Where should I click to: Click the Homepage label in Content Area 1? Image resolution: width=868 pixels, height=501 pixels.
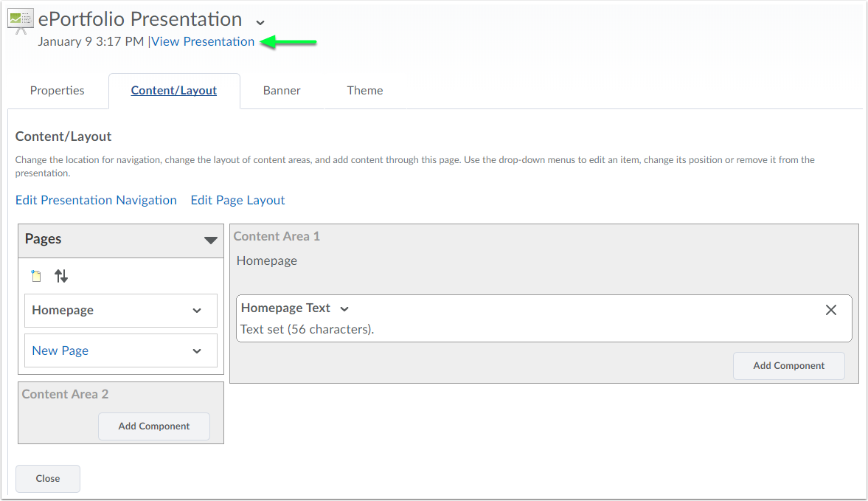click(267, 260)
